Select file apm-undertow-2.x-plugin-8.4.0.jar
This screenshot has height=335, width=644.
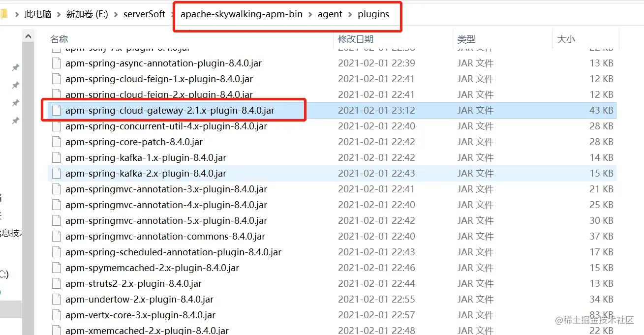click(139, 299)
